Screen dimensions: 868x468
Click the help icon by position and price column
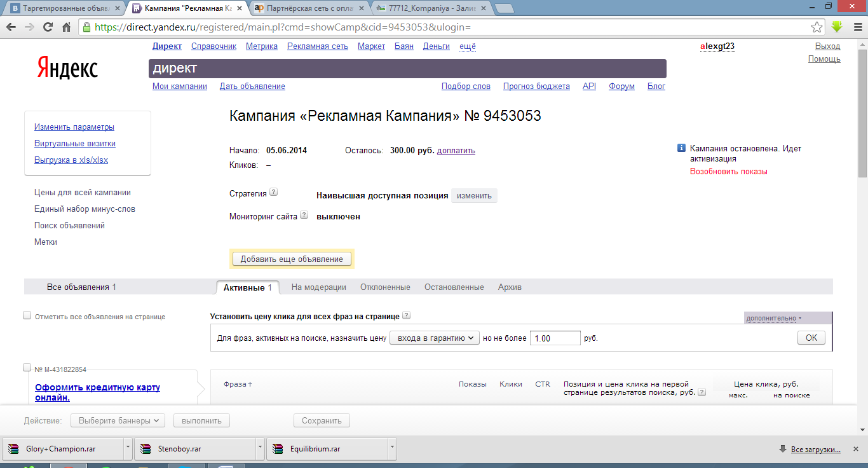pyautogui.click(x=702, y=392)
